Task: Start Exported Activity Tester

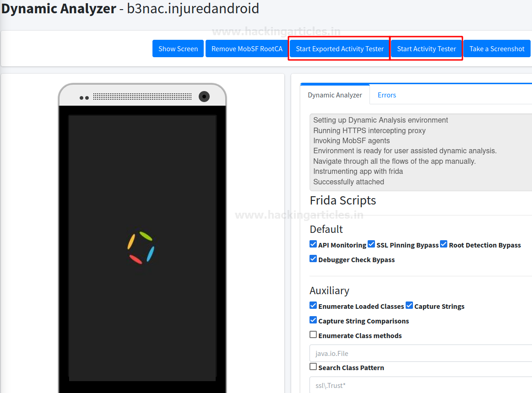Action: click(x=339, y=48)
